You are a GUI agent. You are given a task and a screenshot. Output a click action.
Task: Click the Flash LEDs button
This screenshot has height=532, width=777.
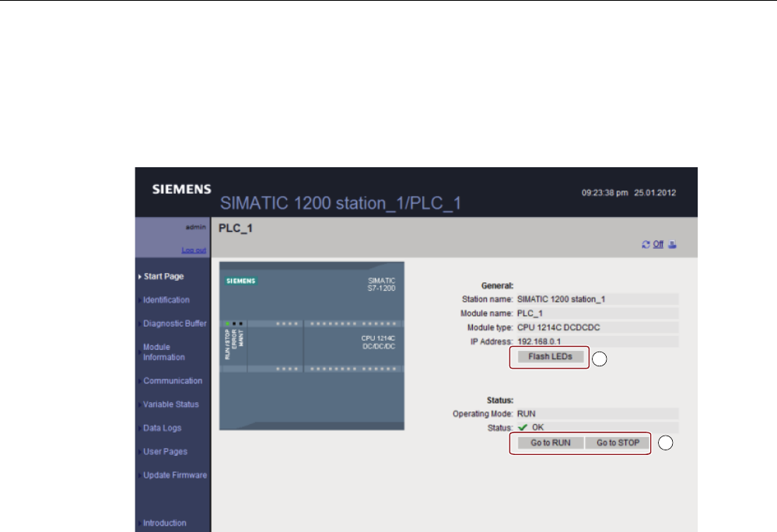click(550, 357)
